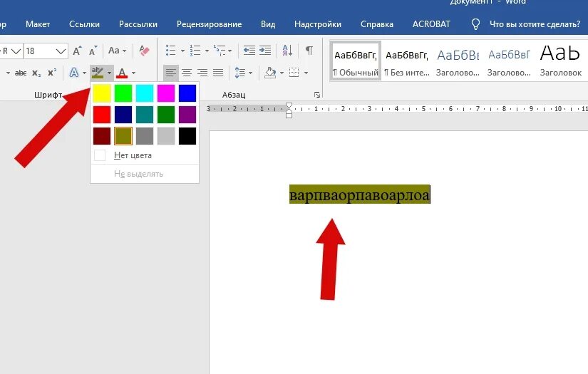
Task: Pick the bright green highlight swatch
Action: tap(123, 93)
